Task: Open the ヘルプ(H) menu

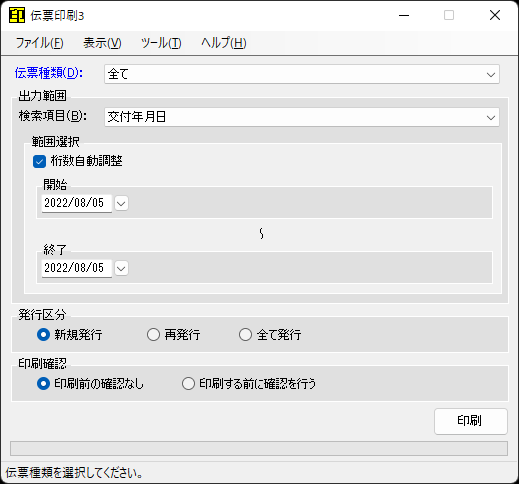Action: tap(224, 43)
